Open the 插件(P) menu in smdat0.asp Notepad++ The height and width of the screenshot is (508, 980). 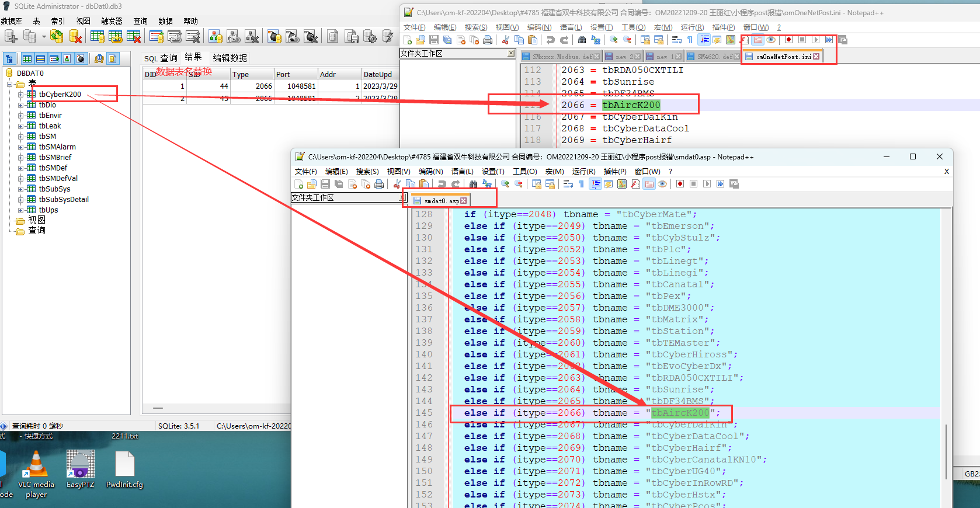click(x=615, y=172)
